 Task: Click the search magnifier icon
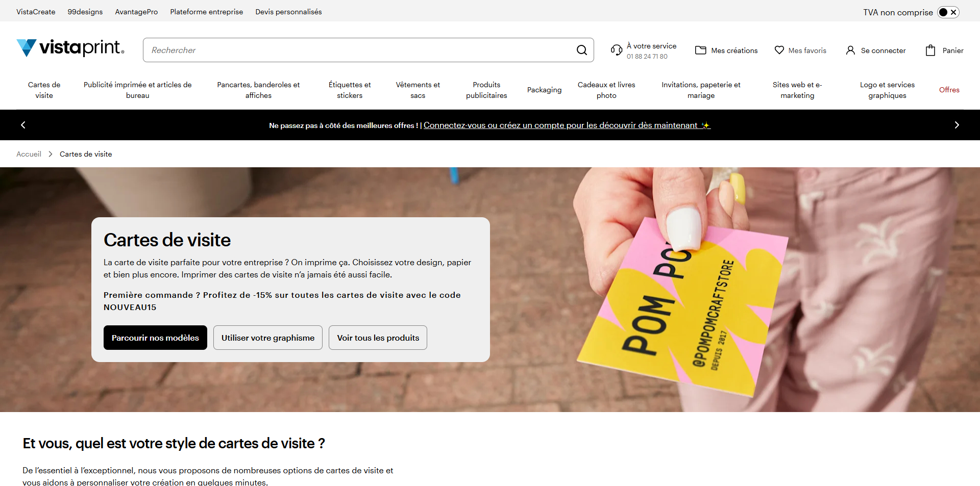(581, 50)
